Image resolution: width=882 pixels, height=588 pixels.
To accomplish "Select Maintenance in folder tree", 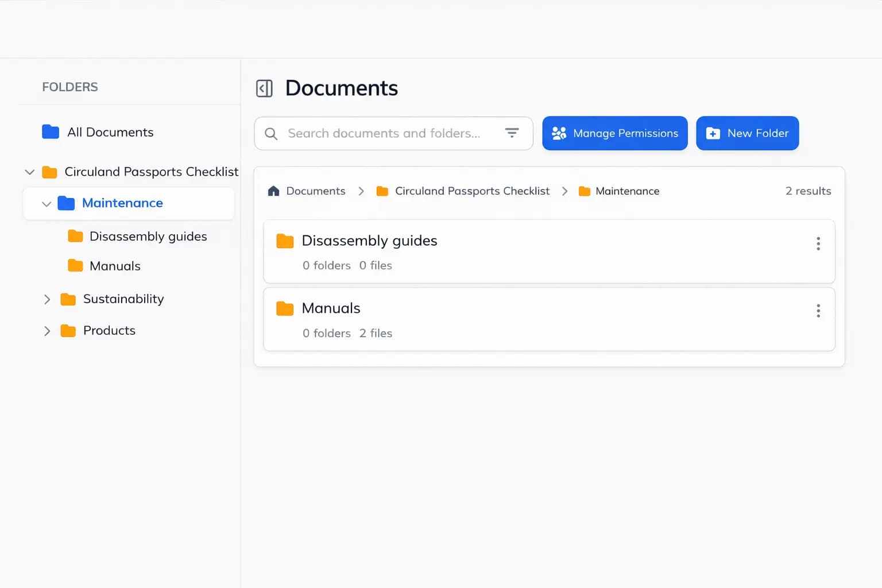I will (122, 203).
